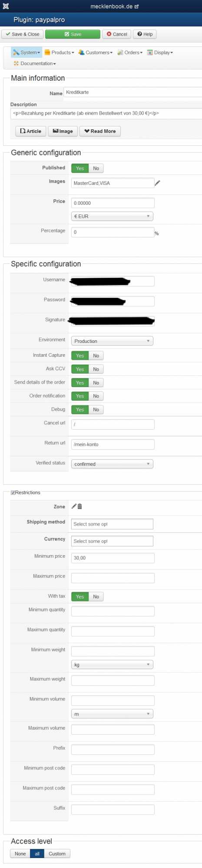Open the Environment Production dropdown
The height and width of the screenshot is (868, 202).
[x=112, y=341]
